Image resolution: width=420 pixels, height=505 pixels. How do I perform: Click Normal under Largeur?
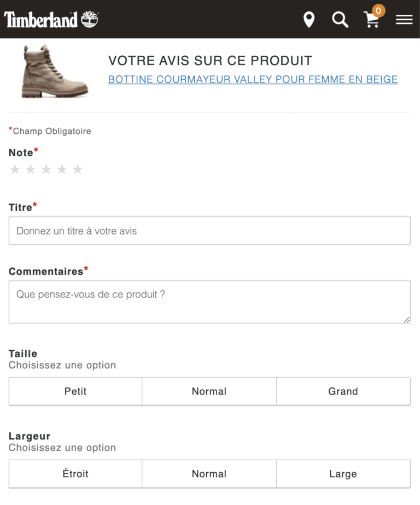(209, 474)
